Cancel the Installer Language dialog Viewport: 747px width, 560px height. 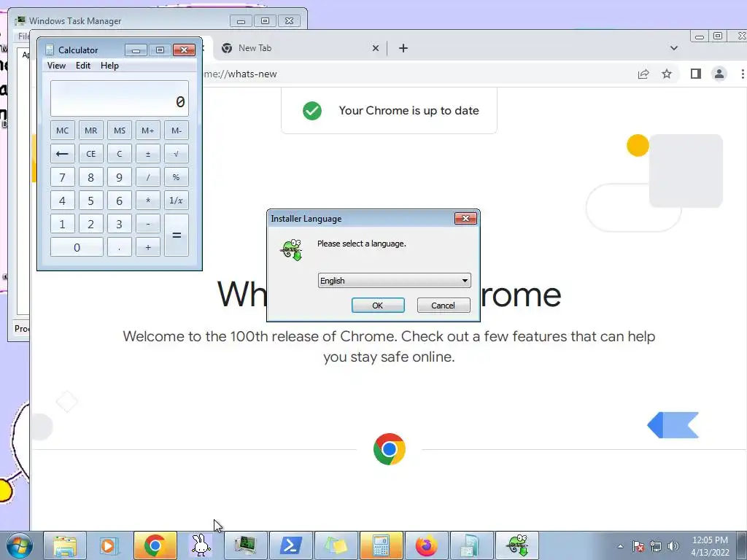[x=443, y=306]
